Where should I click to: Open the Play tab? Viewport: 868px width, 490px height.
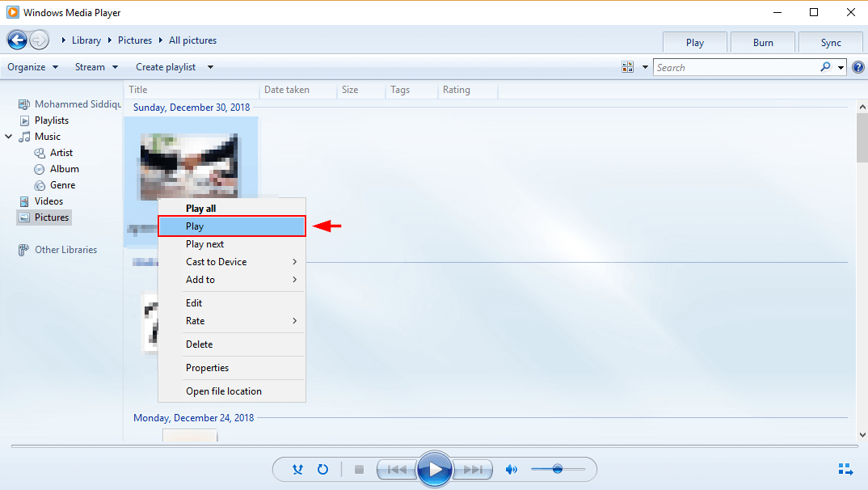695,43
